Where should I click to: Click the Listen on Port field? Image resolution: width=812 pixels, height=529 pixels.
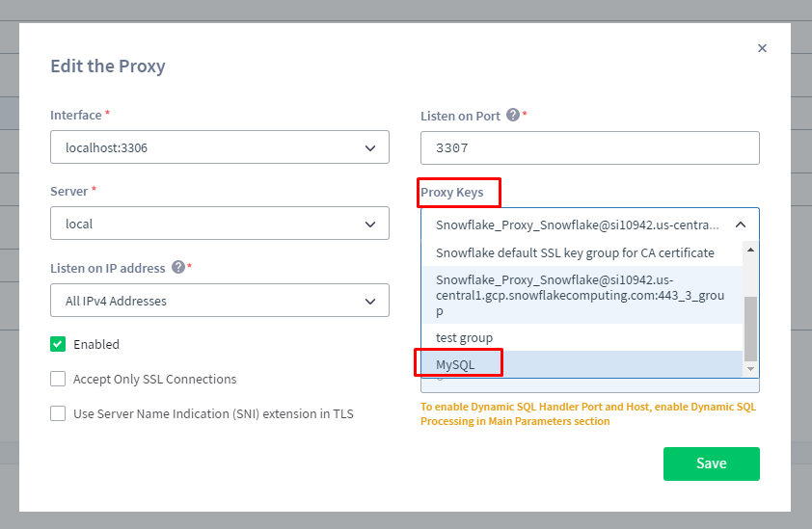[589, 148]
